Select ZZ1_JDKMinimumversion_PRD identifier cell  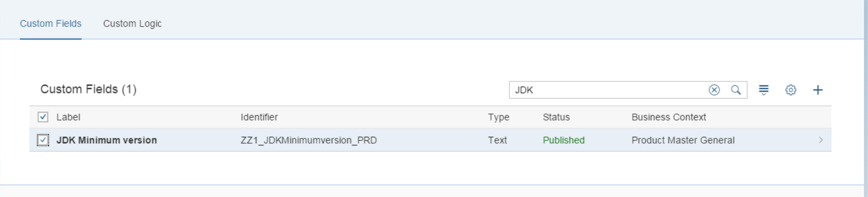[309, 140]
